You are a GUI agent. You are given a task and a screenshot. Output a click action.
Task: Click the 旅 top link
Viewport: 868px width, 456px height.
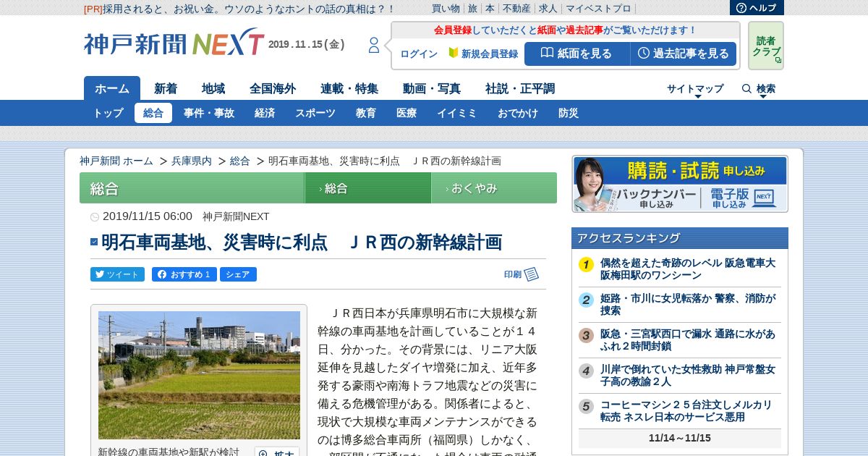point(472,9)
